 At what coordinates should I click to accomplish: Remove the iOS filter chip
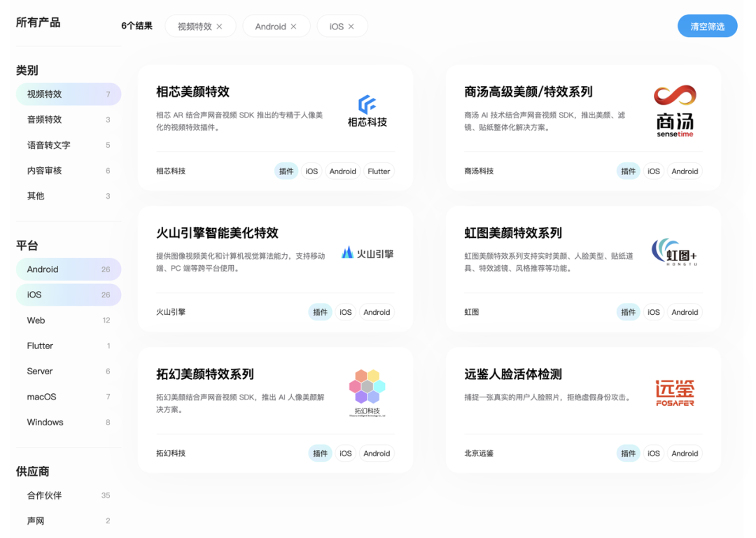tap(351, 27)
